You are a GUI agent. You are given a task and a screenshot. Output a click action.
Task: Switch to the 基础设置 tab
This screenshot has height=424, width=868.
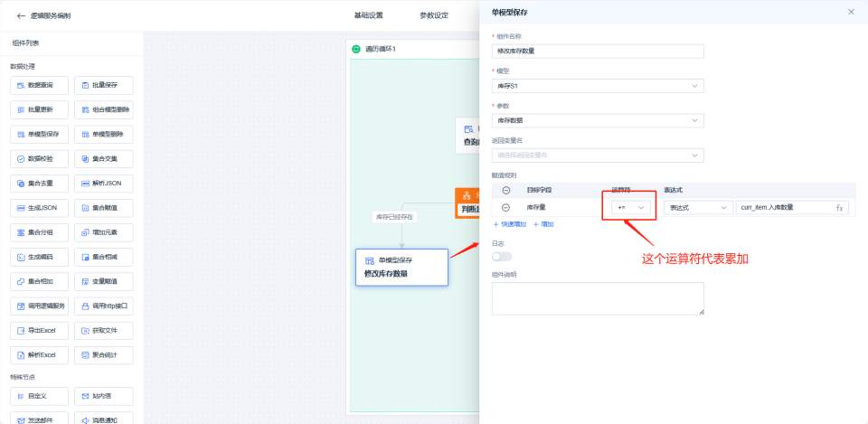[x=368, y=15]
